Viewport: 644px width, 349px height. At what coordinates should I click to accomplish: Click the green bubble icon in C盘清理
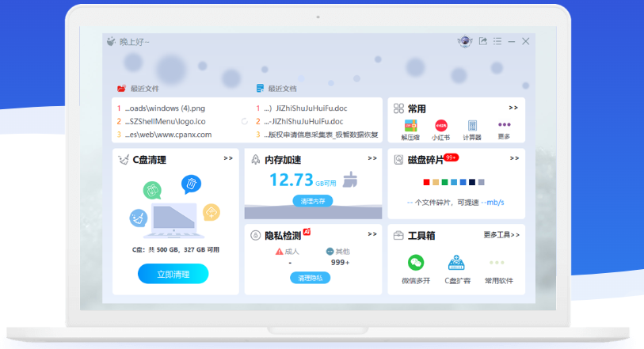point(152,190)
